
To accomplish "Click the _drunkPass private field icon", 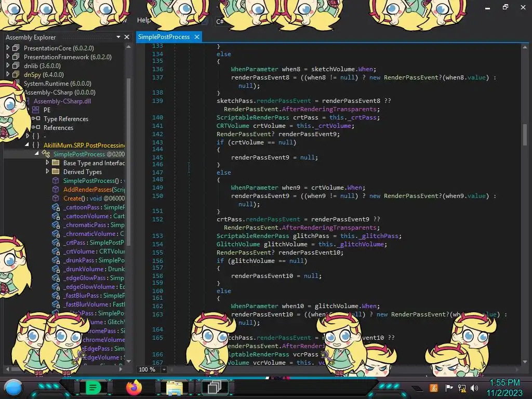I will point(56,260).
